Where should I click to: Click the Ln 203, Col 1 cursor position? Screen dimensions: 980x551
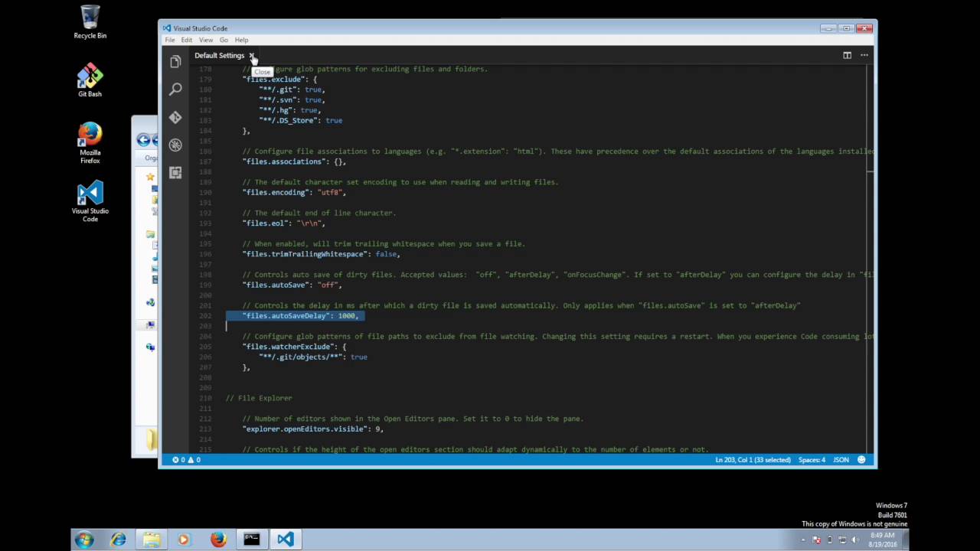753,460
